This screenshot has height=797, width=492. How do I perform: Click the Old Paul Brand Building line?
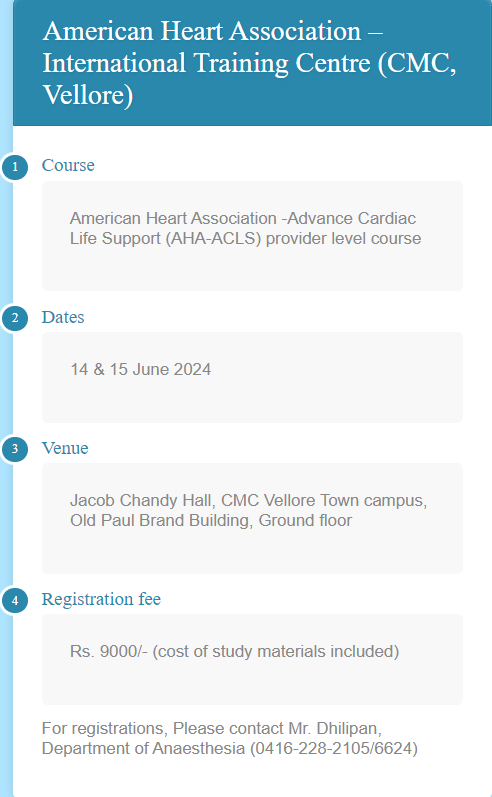coord(211,520)
